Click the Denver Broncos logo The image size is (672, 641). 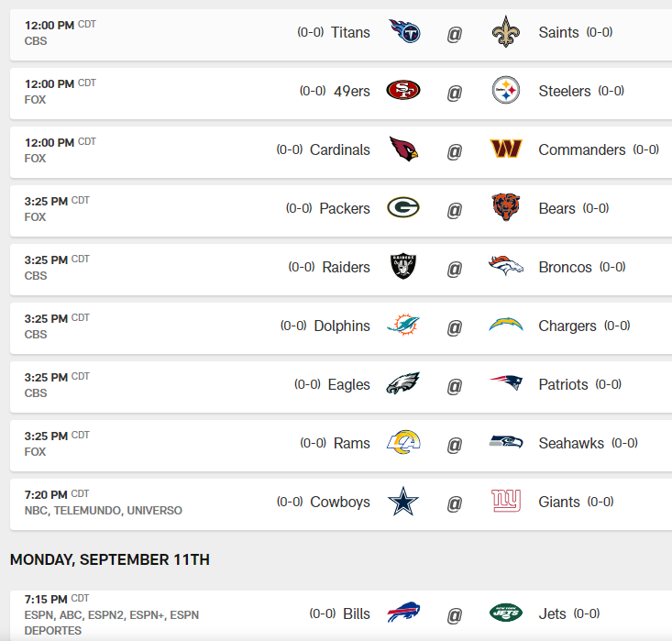pyautogui.click(x=506, y=267)
